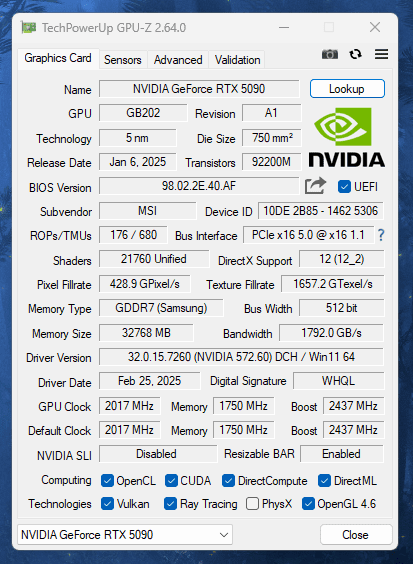Click the refresh arrows icon

pos(355,54)
